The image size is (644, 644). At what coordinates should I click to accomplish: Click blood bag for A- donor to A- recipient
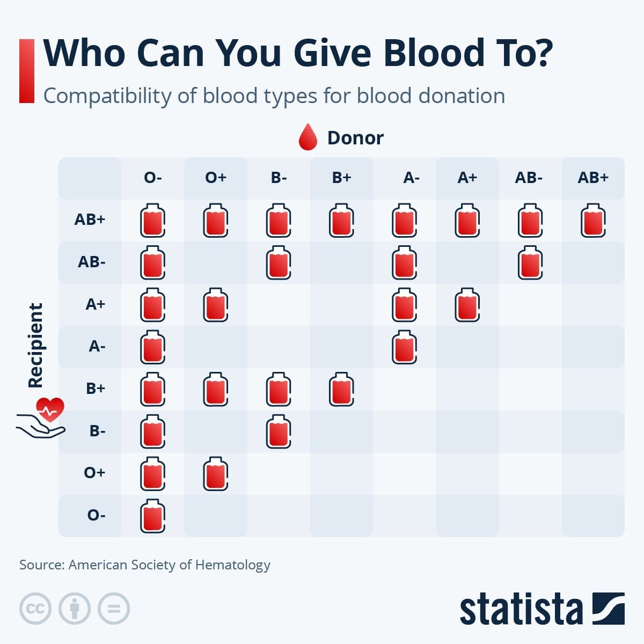pyautogui.click(x=405, y=347)
